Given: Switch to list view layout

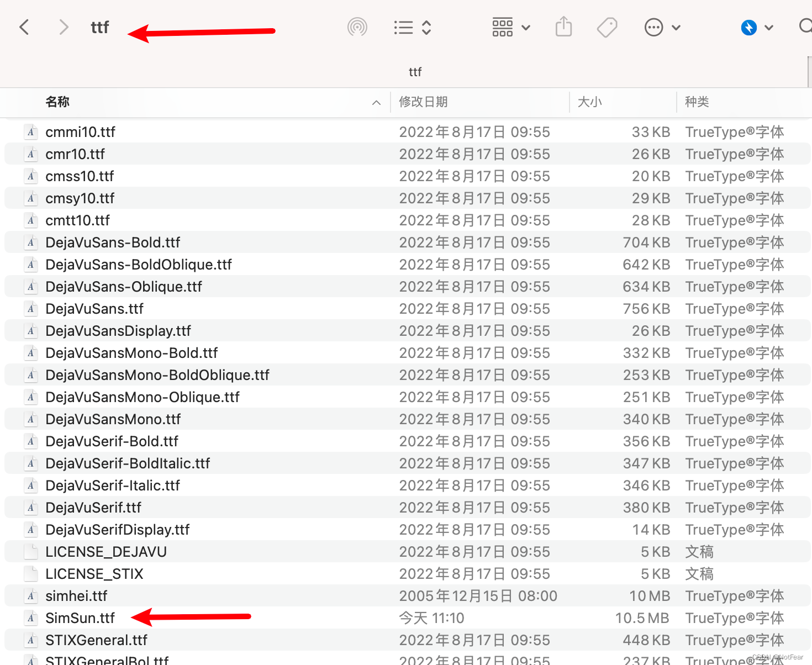Looking at the screenshot, I should [404, 28].
